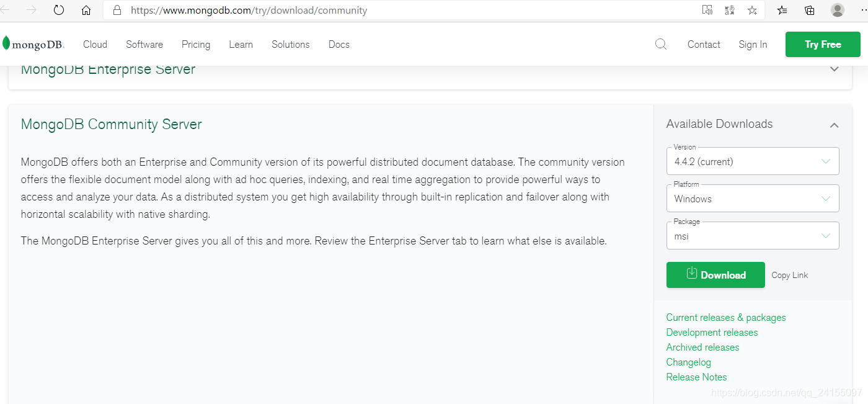The image size is (868, 404).
Task: Open the Docs menu item
Action: (x=339, y=45)
